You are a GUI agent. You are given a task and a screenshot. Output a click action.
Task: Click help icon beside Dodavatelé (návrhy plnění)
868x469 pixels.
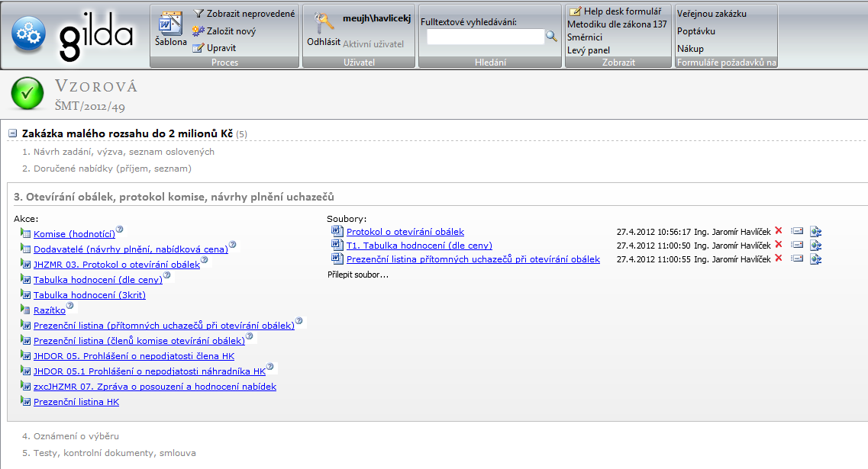pyautogui.click(x=233, y=245)
